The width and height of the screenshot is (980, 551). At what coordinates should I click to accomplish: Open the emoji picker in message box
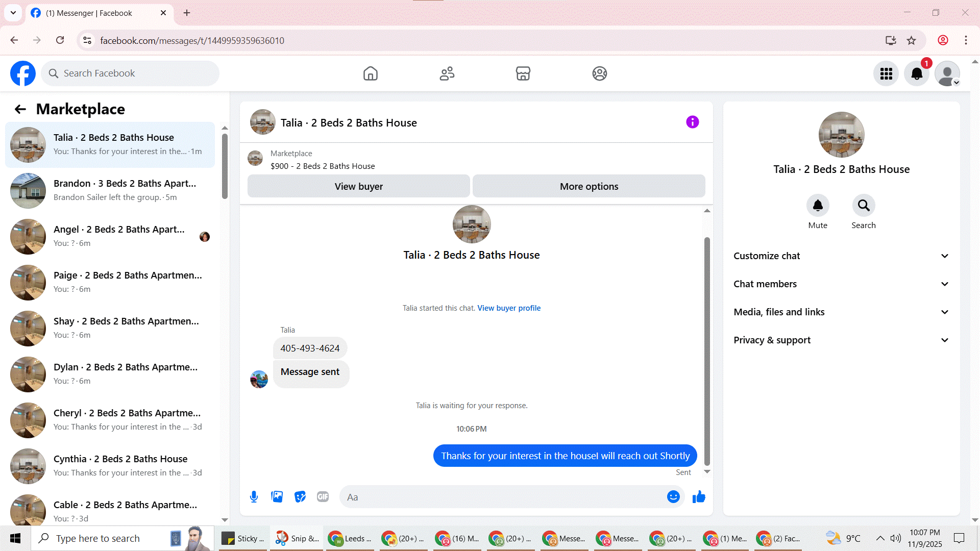coord(673,497)
